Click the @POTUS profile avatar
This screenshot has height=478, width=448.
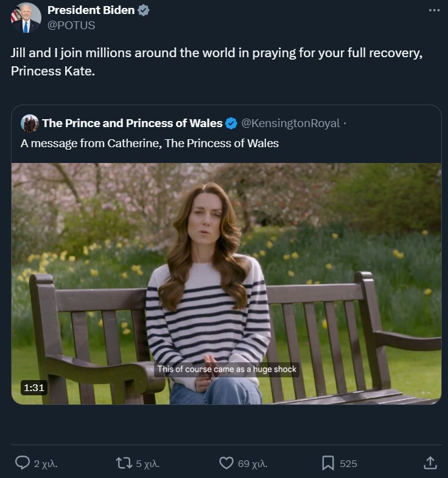tap(26, 18)
